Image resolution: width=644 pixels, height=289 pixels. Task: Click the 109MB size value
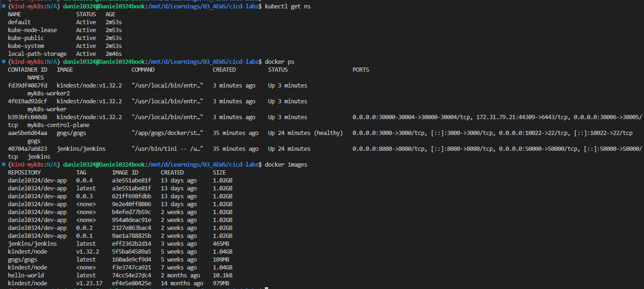tap(221, 260)
